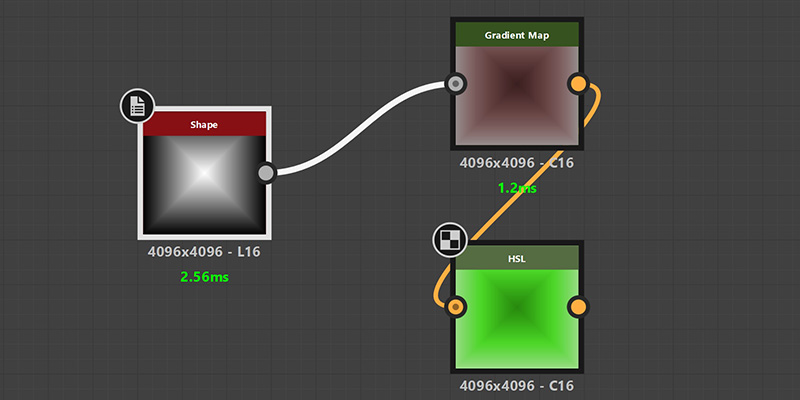Click the document badge icon on Shape node
Image resolution: width=800 pixels, height=400 pixels.
click(x=137, y=106)
